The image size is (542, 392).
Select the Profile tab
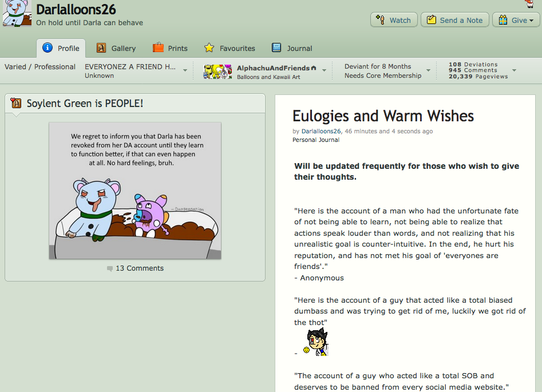coord(61,49)
